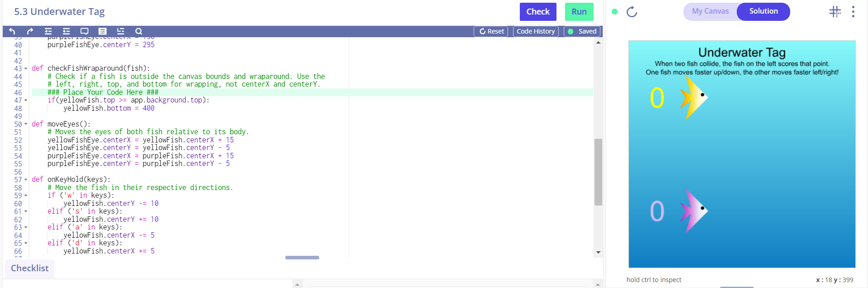Viewport: 868px width, 288px height.
Task: Click line 48 'yellowFish.bottom = 400'
Action: coord(109,108)
